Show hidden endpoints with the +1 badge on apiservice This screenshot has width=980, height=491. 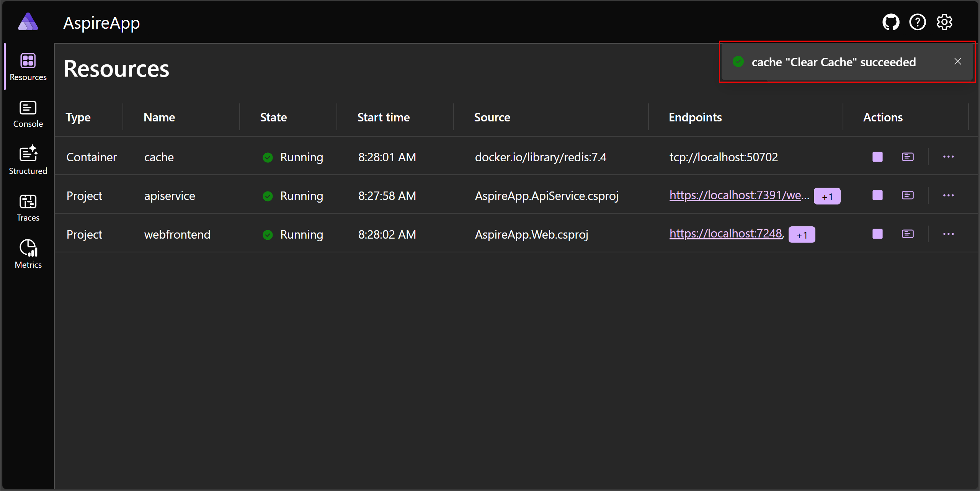pos(827,196)
